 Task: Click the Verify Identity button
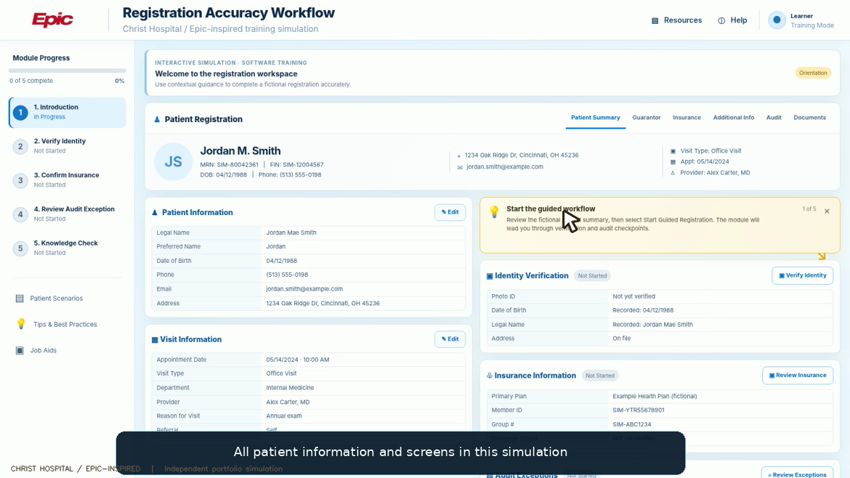pyautogui.click(x=802, y=275)
